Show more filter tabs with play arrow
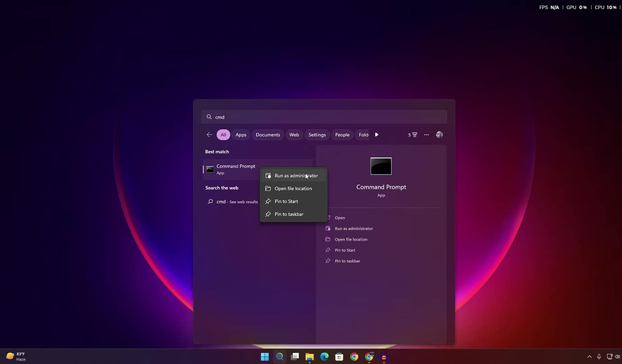The height and width of the screenshot is (364, 622). (x=376, y=135)
